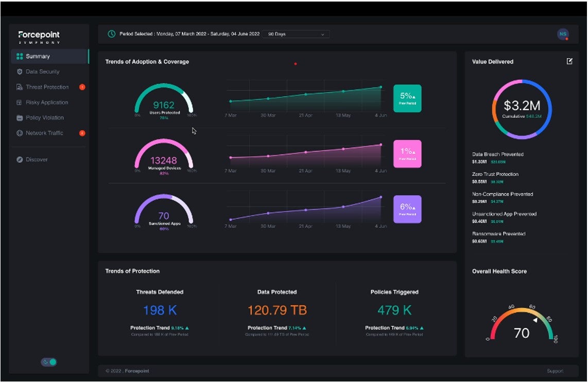588x382 pixels.
Task: Click the Threat Protection red alert badge
Action: click(82, 87)
